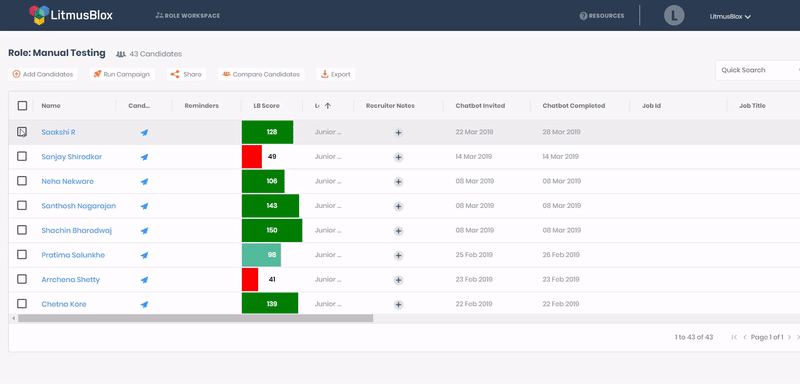The image size is (800, 384).
Task: Click the red 49 score bar
Action: coord(252,157)
